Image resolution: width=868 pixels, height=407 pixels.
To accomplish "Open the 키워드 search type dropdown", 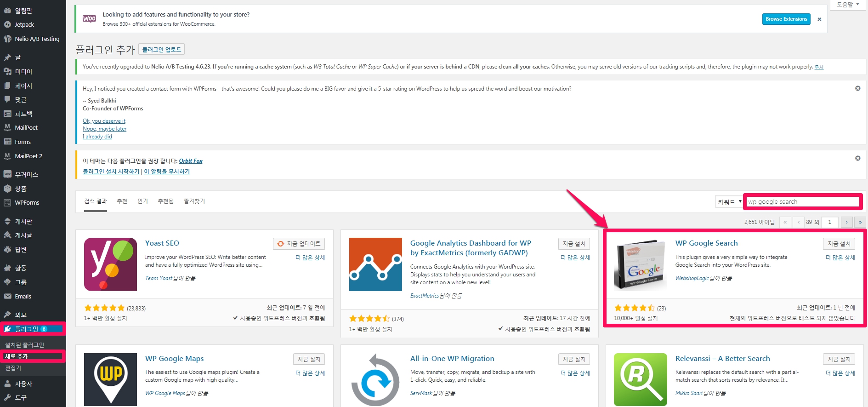I will (x=729, y=202).
